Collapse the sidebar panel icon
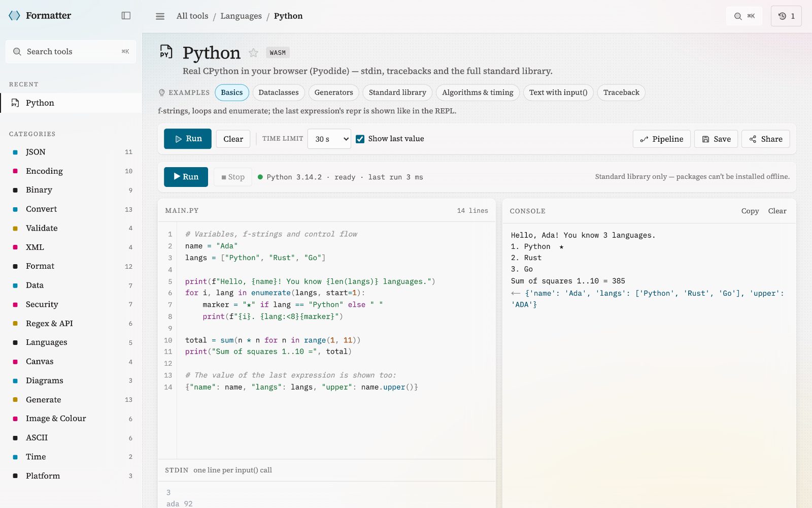Screen dimensions: 812x508 [126, 16]
